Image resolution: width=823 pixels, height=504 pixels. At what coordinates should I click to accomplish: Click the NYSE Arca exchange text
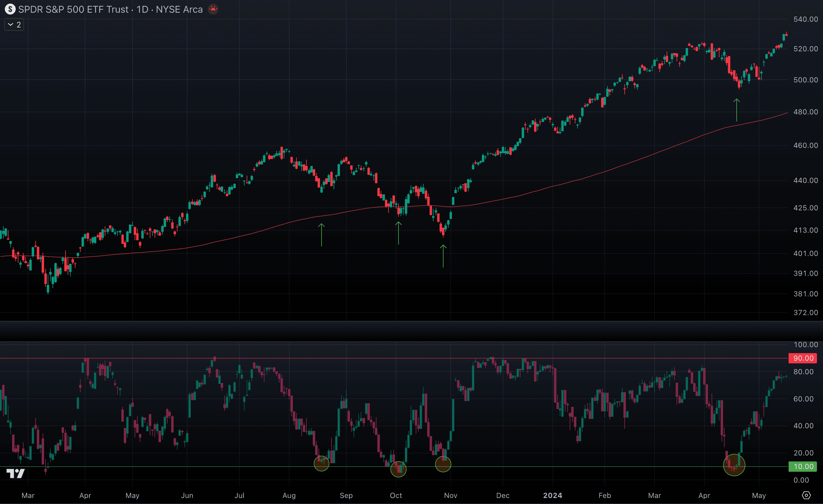pyautogui.click(x=179, y=9)
